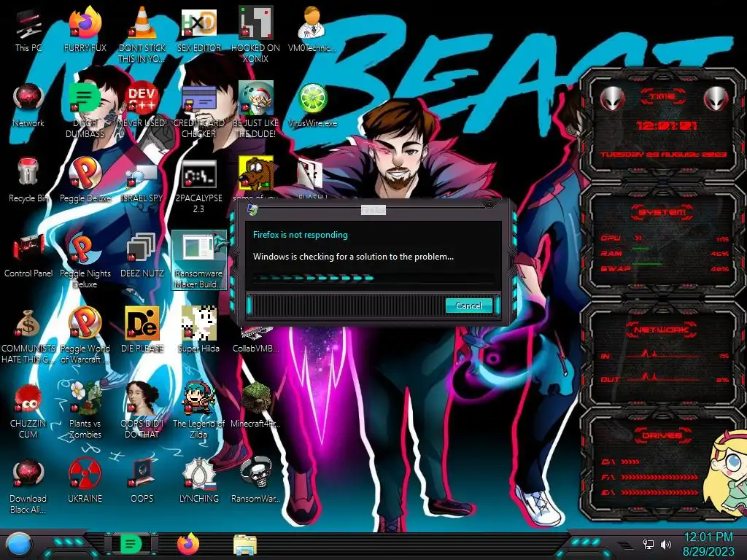The height and width of the screenshot is (560, 747).
Task: Click the 'Windows is checking for a solution' message
Action: coord(353,256)
